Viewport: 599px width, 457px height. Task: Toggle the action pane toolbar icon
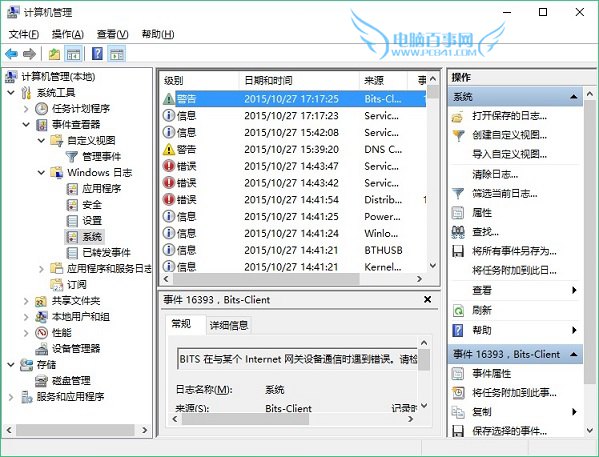pyautogui.click(x=117, y=54)
